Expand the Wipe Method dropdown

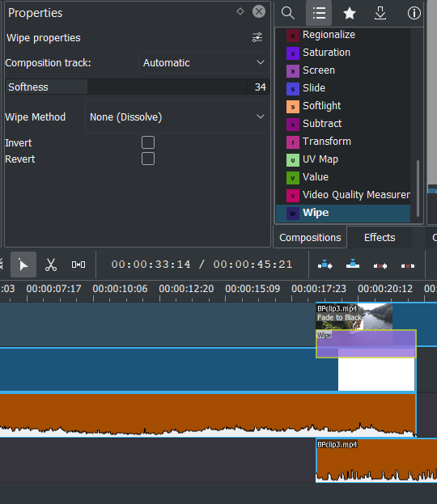(x=177, y=117)
